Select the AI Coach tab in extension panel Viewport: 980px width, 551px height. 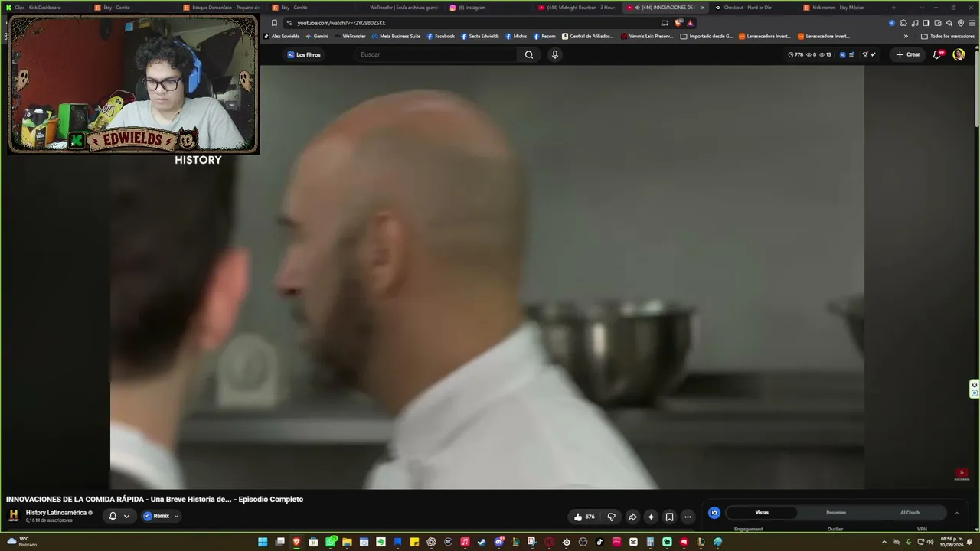(x=910, y=513)
